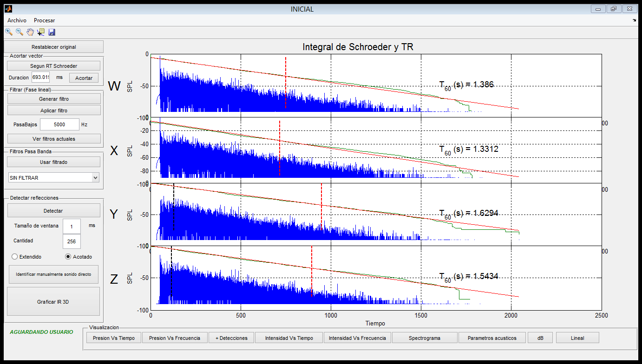642x364 pixels.
Task: Click red dashed marker in W plot
Action: [x=286, y=83]
